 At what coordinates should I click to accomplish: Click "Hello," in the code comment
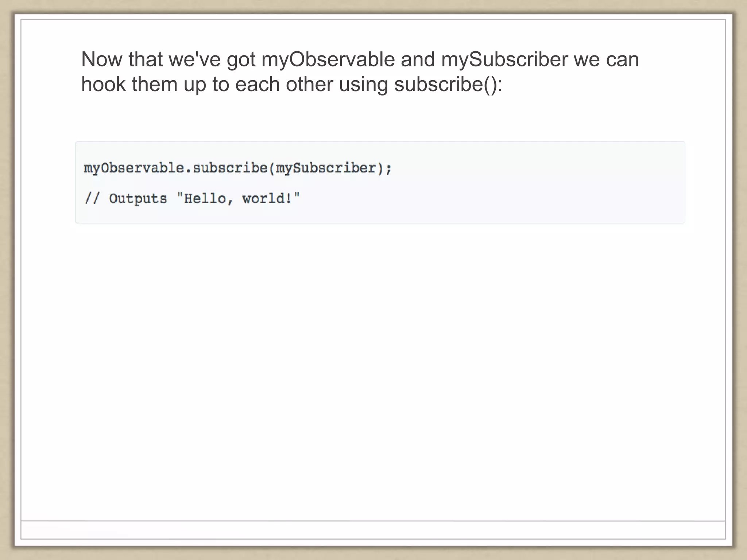208,199
